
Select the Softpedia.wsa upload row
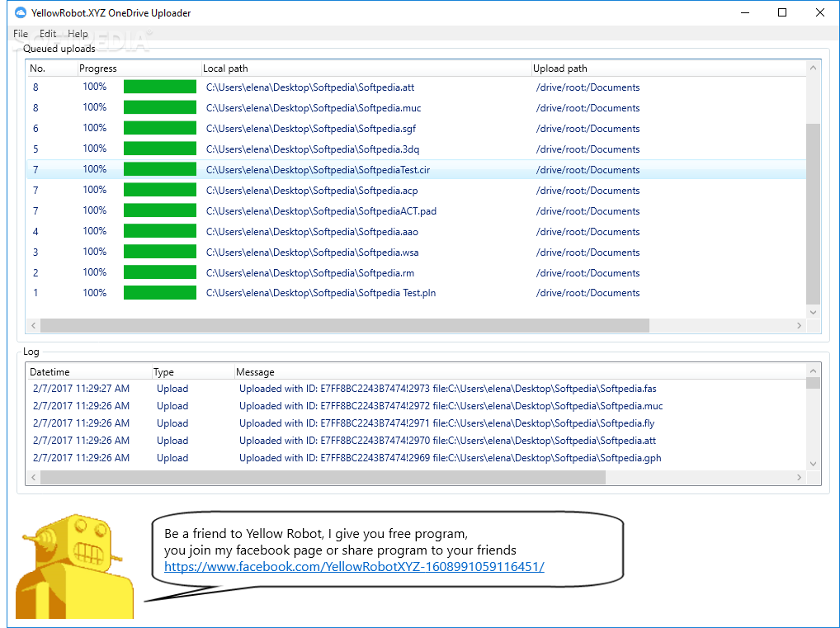[416, 252]
